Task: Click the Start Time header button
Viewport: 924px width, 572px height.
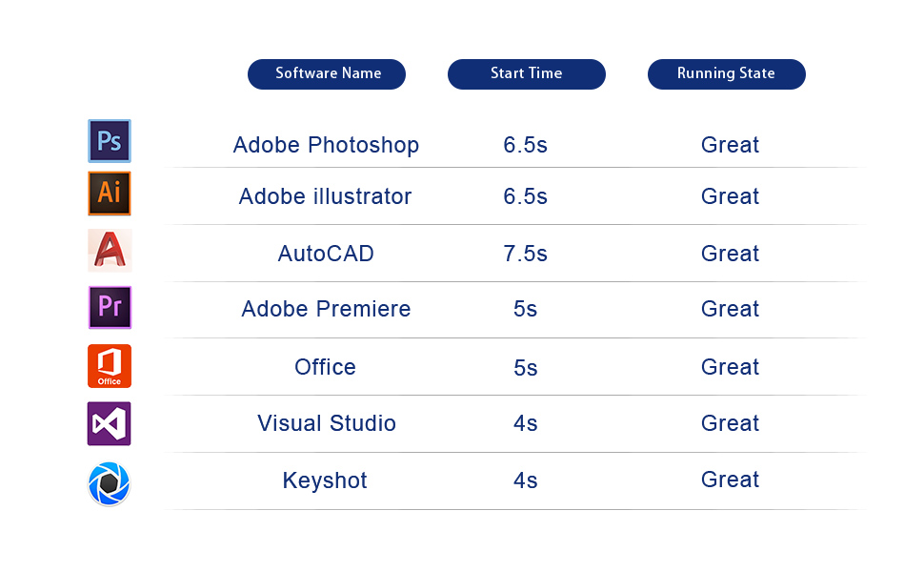Action: [526, 74]
